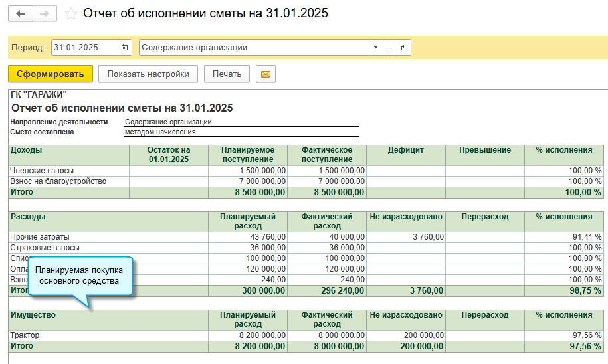Click the Остаток на 01.01.2025 column header
608x364 pixels.
[169, 155]
